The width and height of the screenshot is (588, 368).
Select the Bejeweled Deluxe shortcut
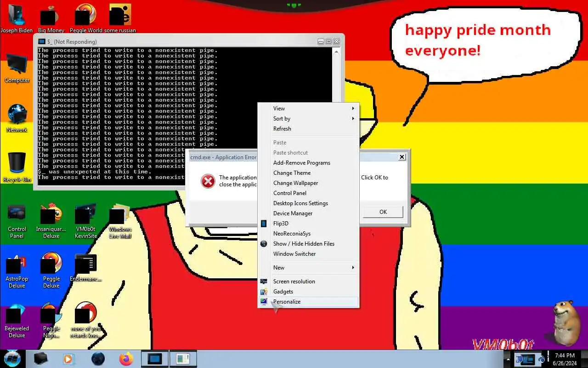point(17,320)
